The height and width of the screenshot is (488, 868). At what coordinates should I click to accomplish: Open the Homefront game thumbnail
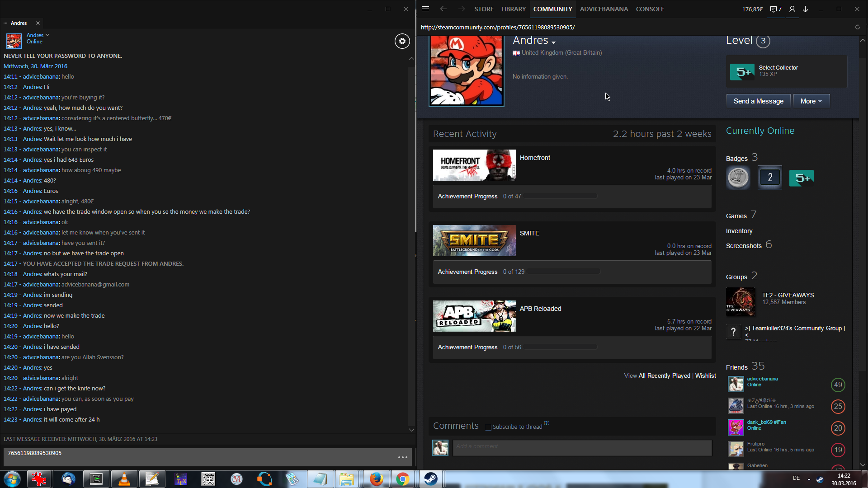474,165
